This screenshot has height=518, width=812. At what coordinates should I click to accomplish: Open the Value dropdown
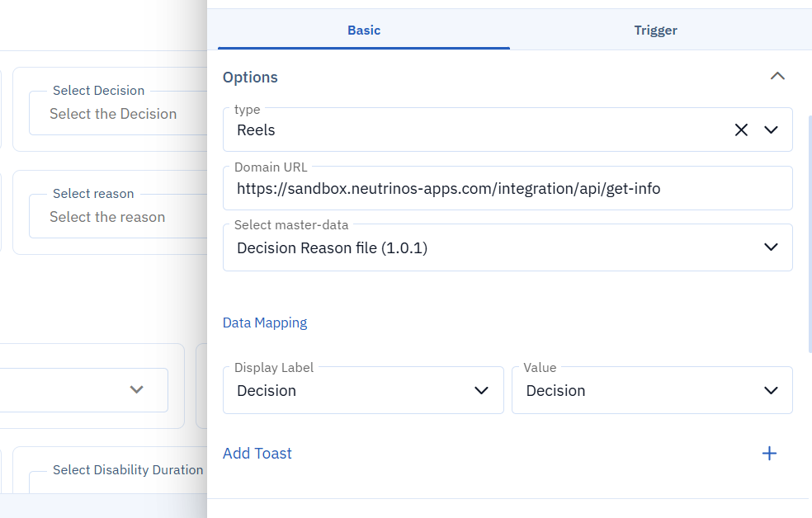[652, 391]
